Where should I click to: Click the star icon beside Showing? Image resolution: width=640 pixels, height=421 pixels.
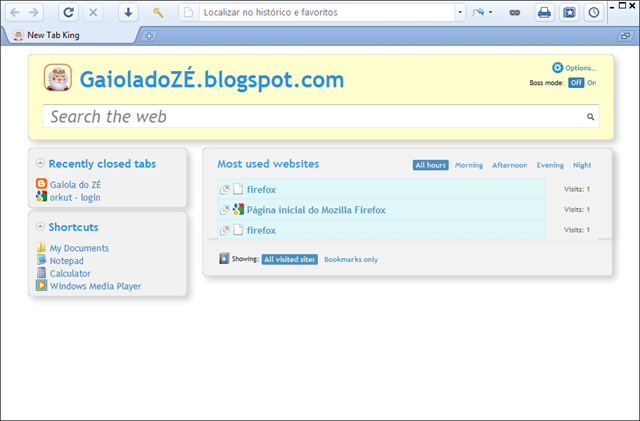pyautogui.click(x=224, y=258)
